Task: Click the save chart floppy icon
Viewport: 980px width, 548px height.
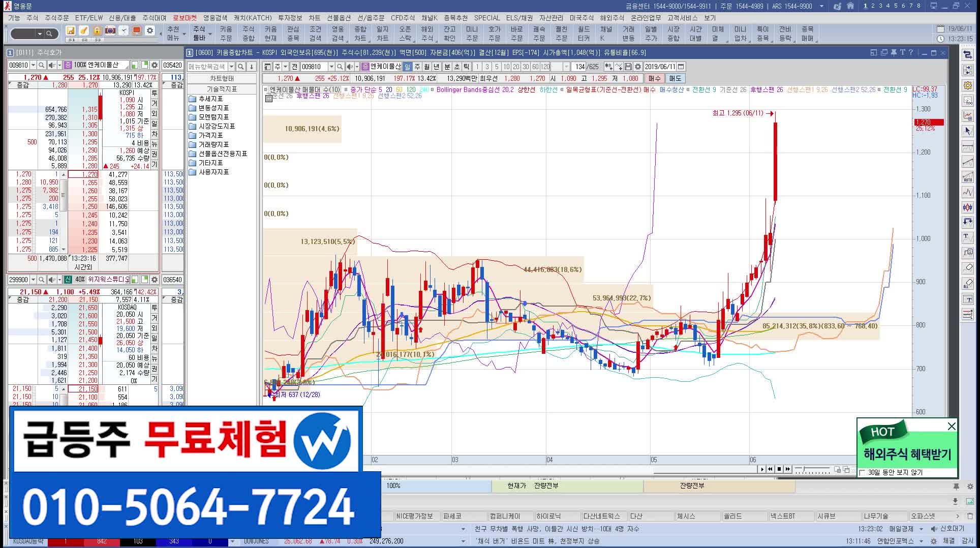Action: [x=628, y=67]
